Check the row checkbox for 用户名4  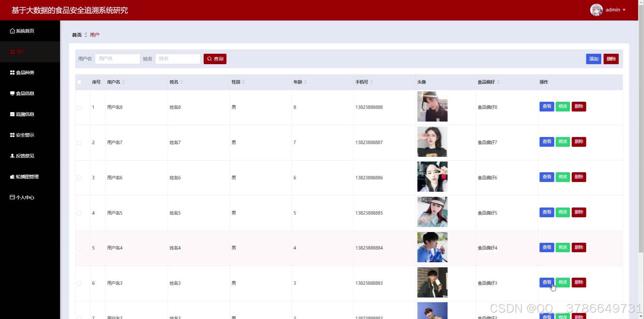[79, 248]
